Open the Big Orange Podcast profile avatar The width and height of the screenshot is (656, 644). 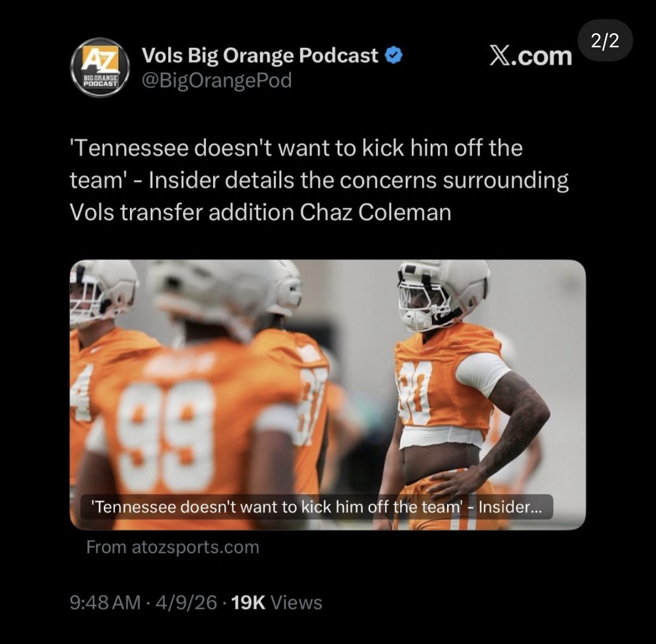[100, 67]
